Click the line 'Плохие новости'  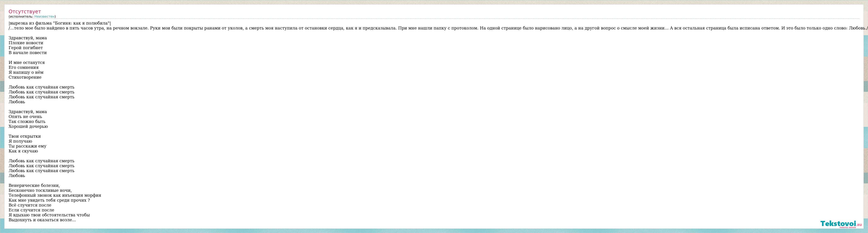coord(26,43)
